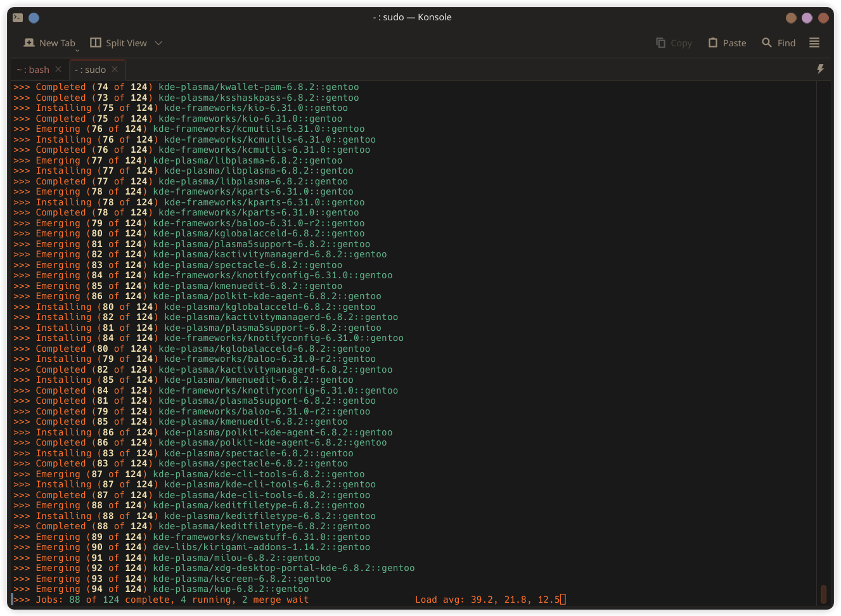The image size is (841, 616).
Task: Open the hamburger menu
Action: click(814, 42)
